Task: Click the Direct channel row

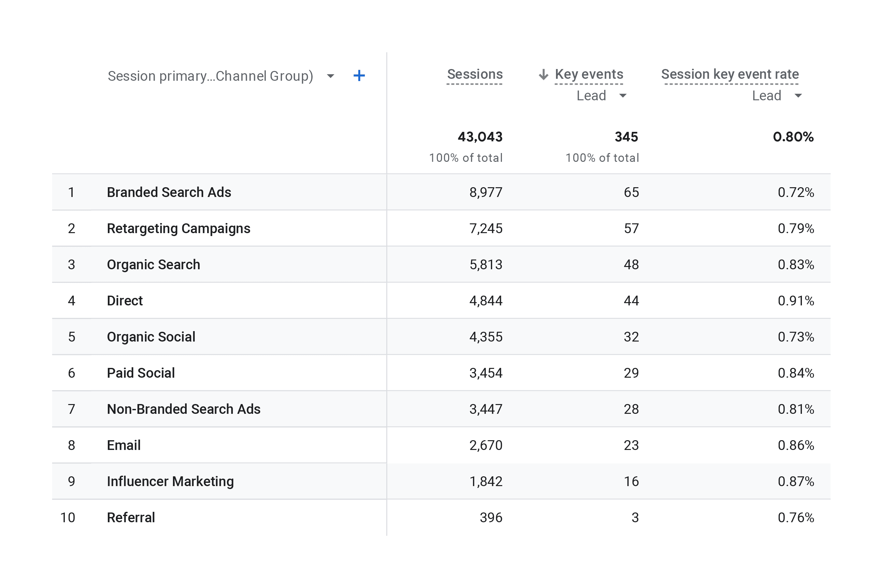Action: [x=124, y=301]
